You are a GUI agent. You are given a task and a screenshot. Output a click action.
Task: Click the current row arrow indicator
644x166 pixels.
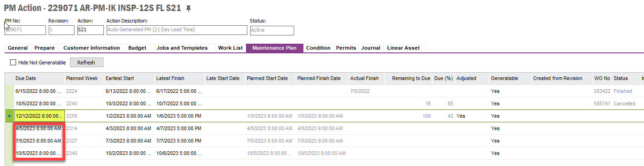(10, 116)
